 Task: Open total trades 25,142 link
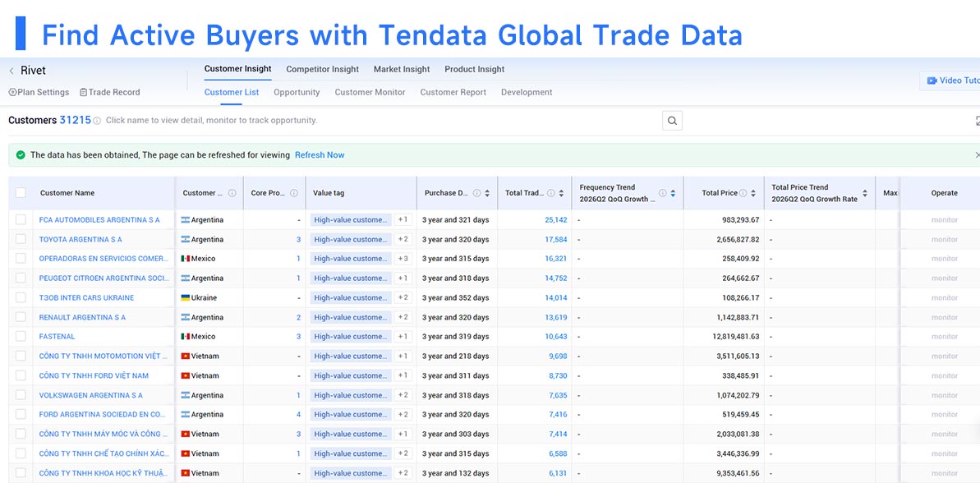point(556,220)
